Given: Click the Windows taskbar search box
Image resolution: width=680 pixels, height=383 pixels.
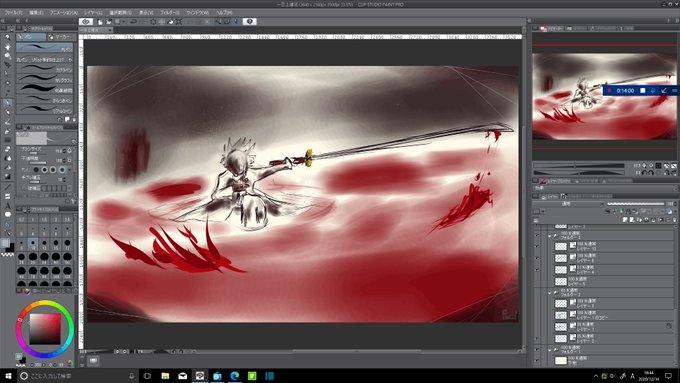Looking at the screenshot, I should click(x=77, y=376).
